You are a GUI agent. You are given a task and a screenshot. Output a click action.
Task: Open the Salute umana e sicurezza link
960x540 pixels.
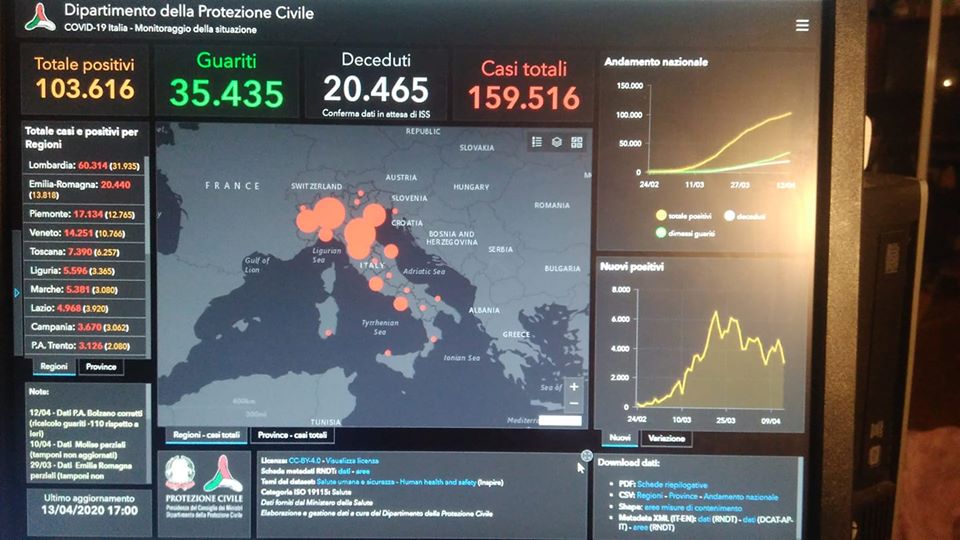pos(356,482)
